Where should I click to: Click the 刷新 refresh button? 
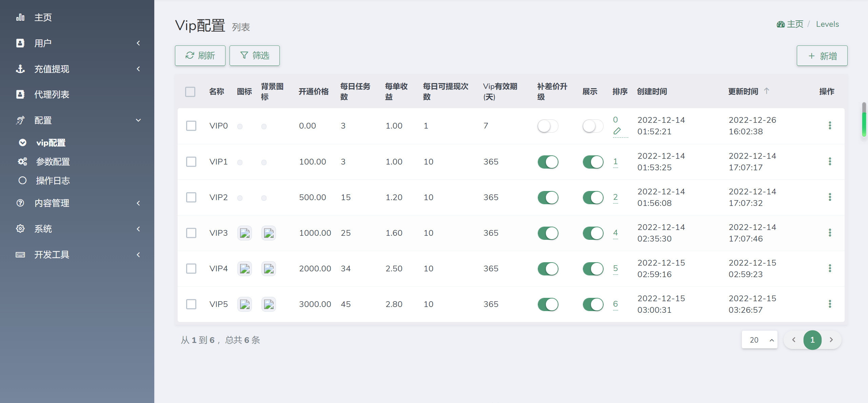click(x=200, y=56)
